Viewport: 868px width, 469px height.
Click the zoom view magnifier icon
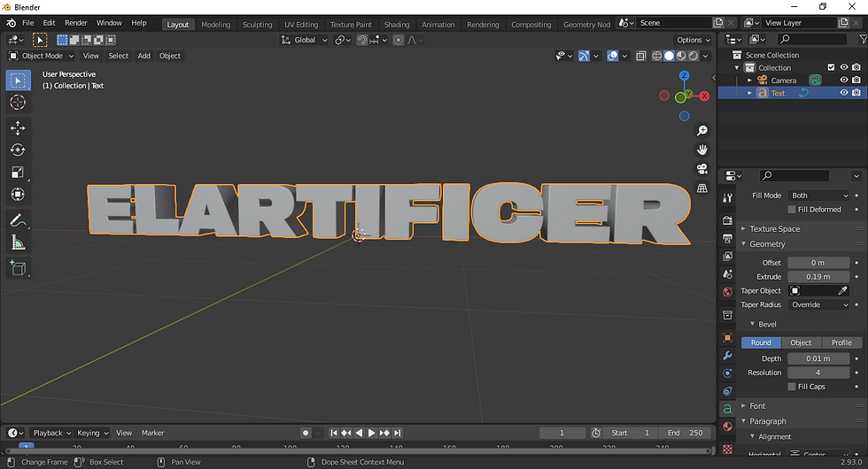click(701, 131)
